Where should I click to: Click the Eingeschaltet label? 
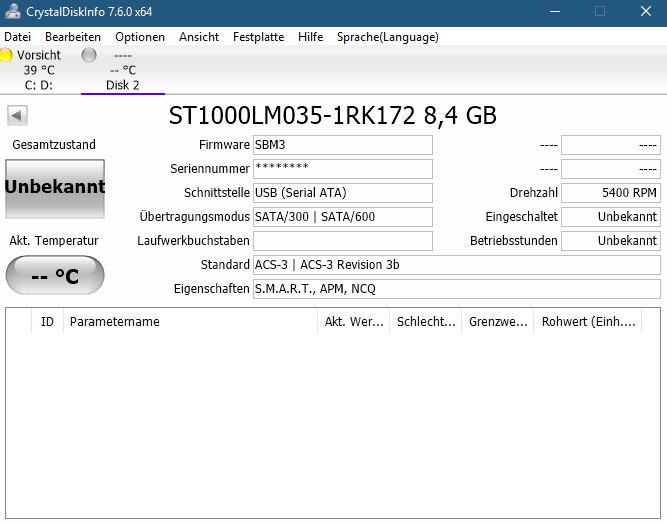(521, 217)
